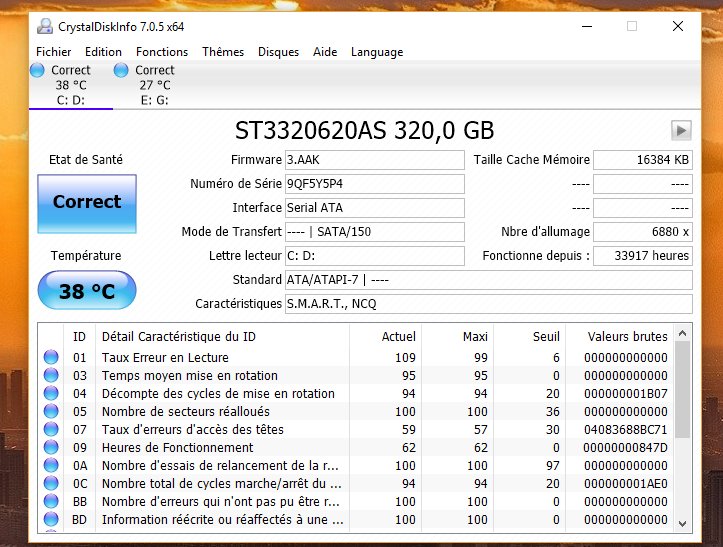This screenshot has height=547, width=723.
Task: Select row Nombre de secteurs réalloués
Action: click(x=356, y=411)
